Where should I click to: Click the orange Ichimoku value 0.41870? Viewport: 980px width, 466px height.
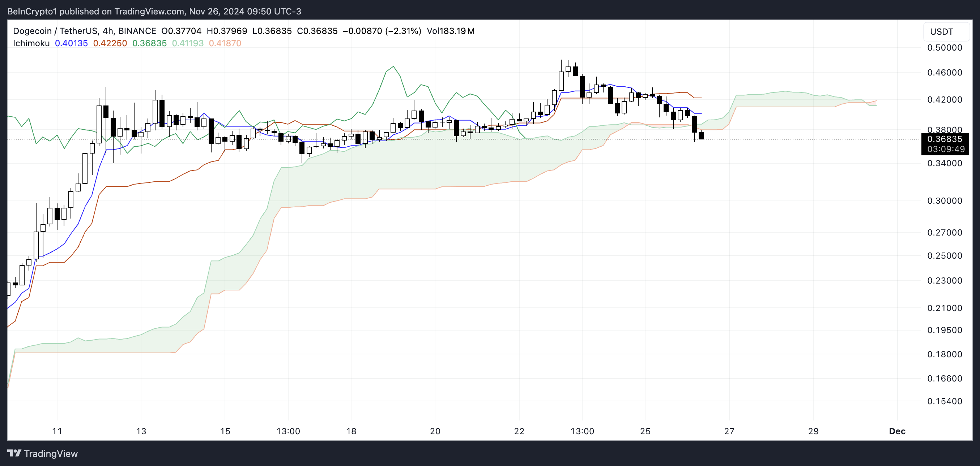pos(225,43)
